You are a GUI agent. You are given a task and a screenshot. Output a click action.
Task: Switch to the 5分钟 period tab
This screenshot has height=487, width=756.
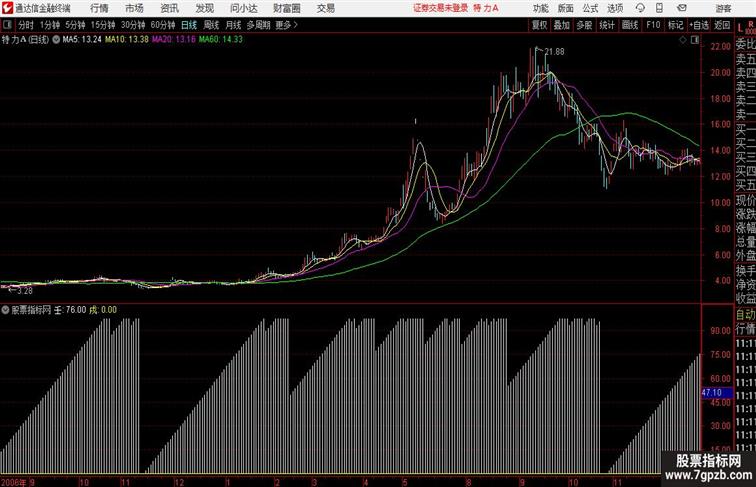click(75, 25)
